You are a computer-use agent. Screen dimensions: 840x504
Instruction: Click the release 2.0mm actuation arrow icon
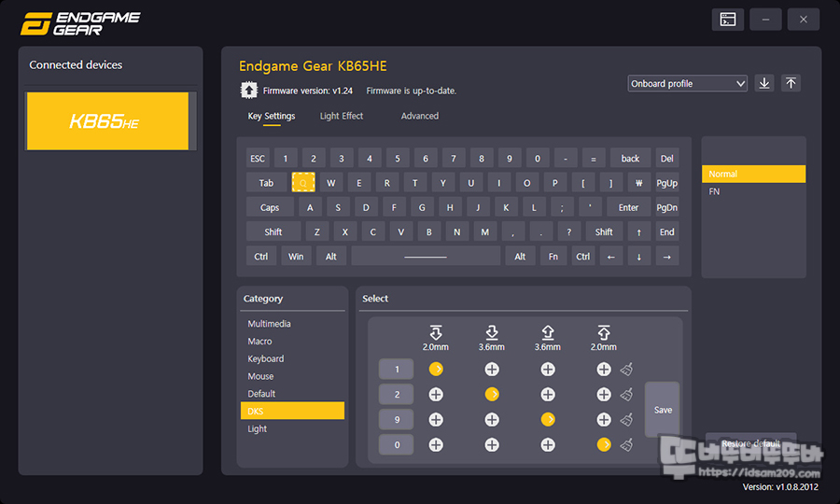coord(604,332)
